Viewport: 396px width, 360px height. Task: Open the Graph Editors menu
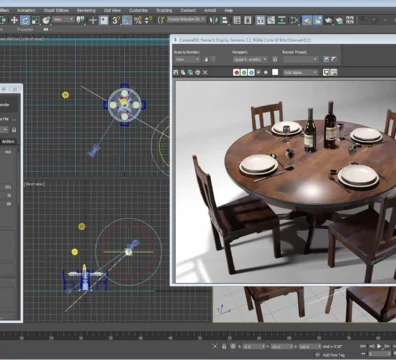(x=56, y=10)
